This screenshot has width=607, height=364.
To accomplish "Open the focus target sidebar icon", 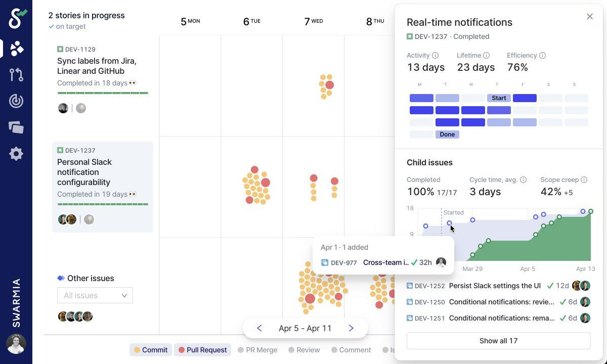I will [16, 101].
